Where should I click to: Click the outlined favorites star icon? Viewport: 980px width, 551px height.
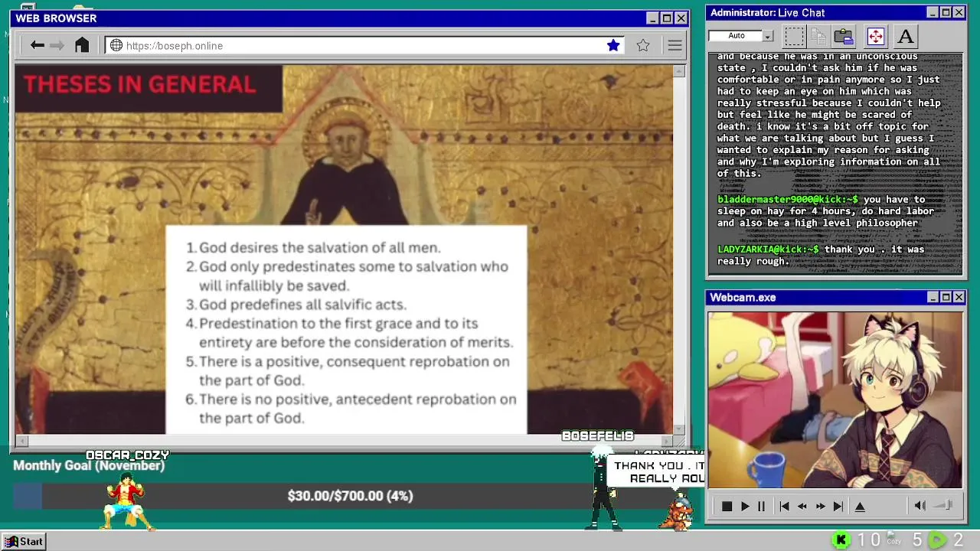[x=643, y=46]
